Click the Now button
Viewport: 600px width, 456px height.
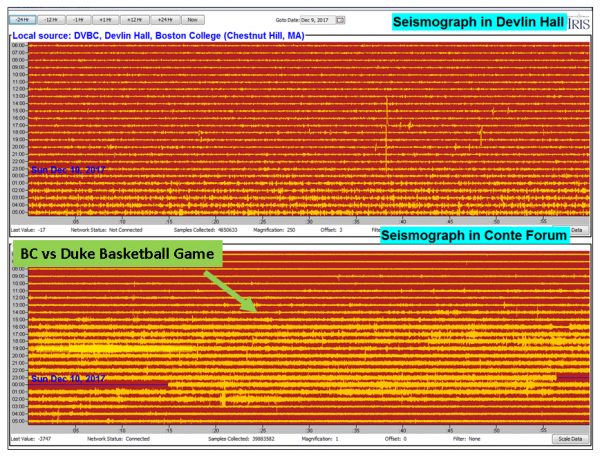point(192,20)
